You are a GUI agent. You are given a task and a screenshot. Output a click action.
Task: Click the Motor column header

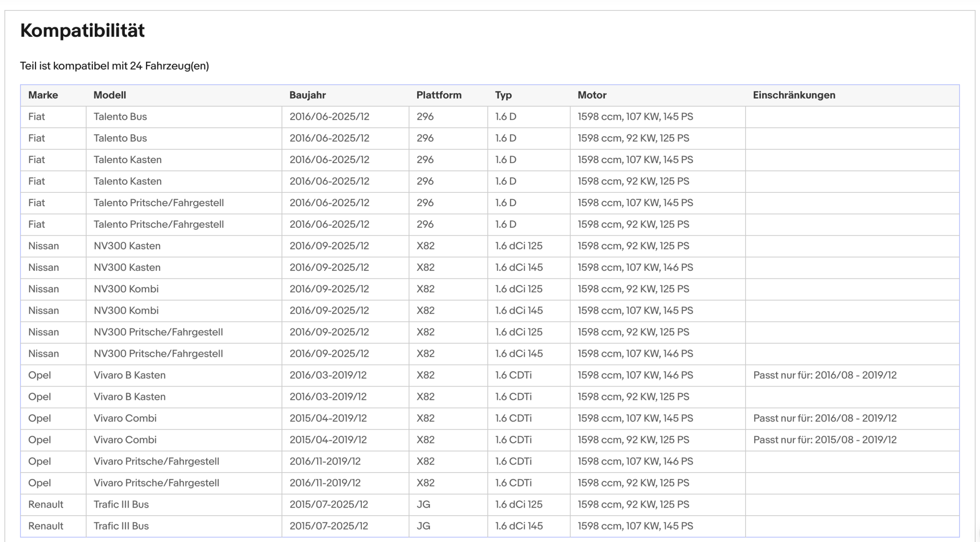pos(592,95)
